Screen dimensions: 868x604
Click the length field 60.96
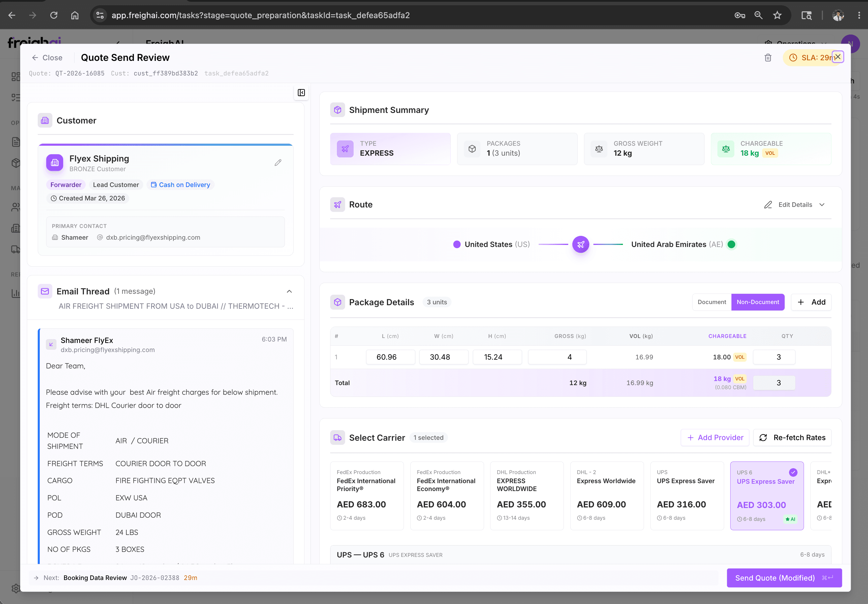tap(390, 357)
